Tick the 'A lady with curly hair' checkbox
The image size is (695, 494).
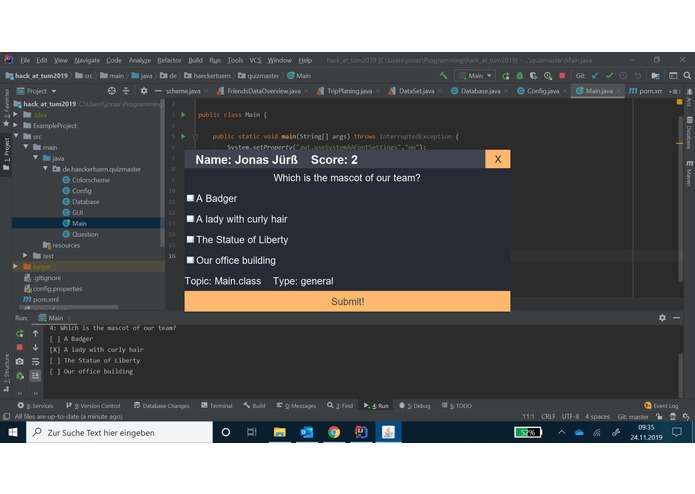(x=190, y=219)
